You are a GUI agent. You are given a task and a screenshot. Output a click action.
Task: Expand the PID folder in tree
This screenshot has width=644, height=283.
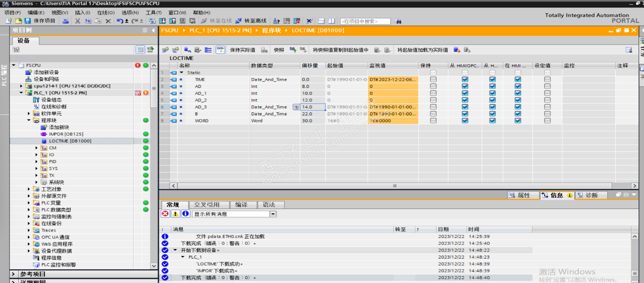point(36,162)
